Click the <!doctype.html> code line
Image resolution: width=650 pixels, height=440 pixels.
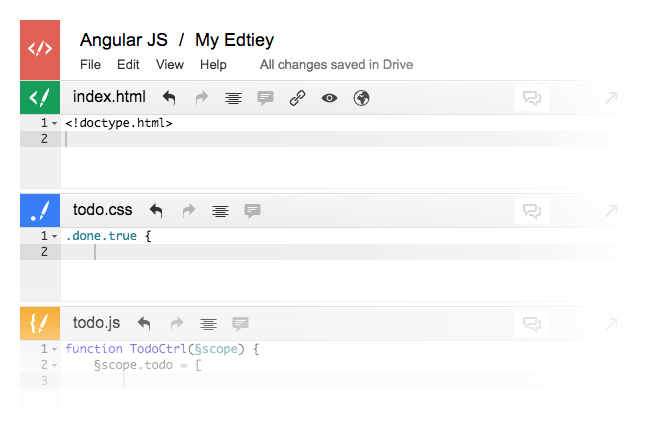119,123
